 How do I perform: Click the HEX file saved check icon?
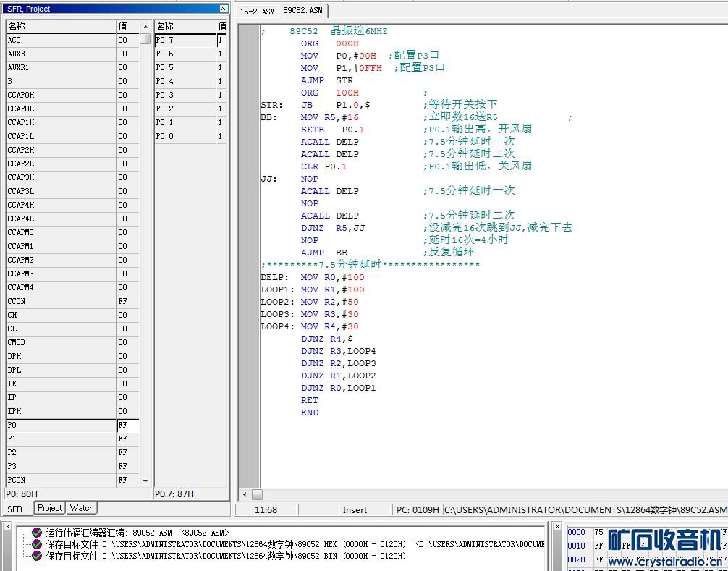click(x=37, y=544)
